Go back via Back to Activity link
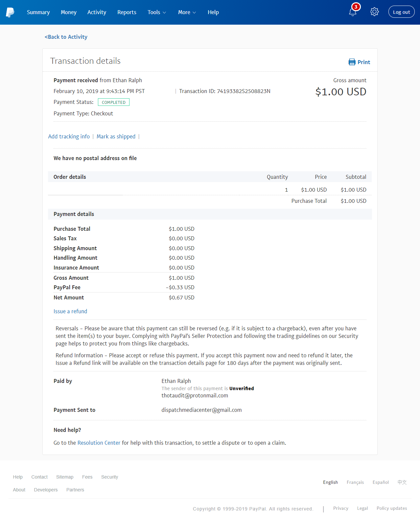Viewport: 420px width, 521px height. (x=66, y=37)
